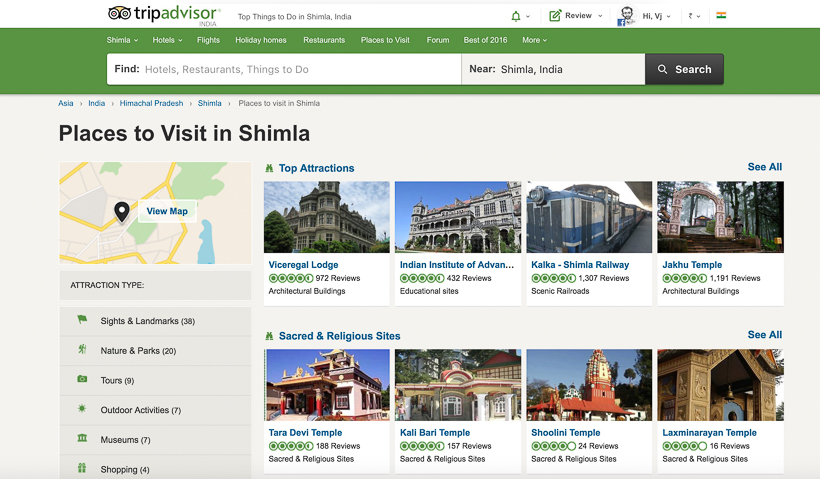Click the Sacred & Religious Sites heading
Viewport: 820px width, 479px height.
(339, 336)
